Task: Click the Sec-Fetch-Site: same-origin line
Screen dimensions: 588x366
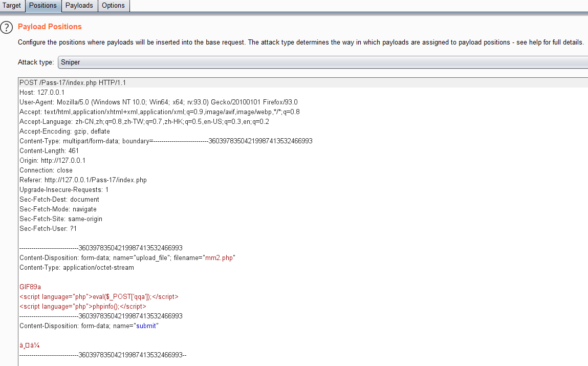Action: [61, 219]
